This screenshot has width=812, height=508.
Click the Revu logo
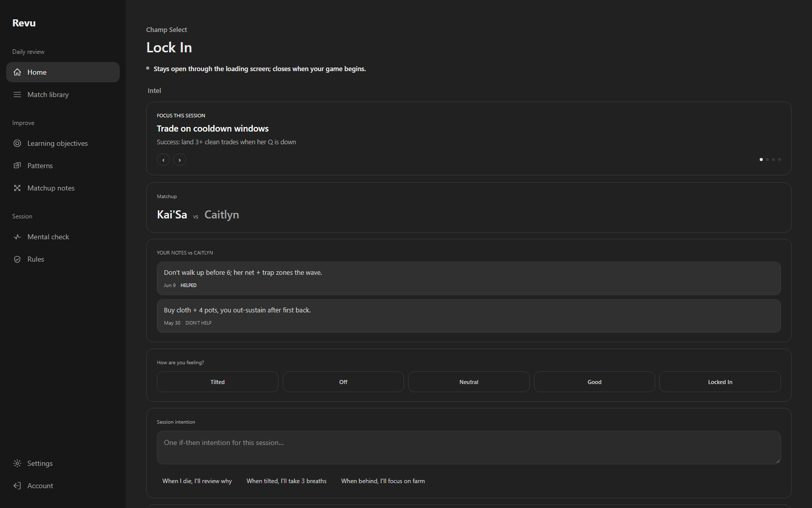24,23
